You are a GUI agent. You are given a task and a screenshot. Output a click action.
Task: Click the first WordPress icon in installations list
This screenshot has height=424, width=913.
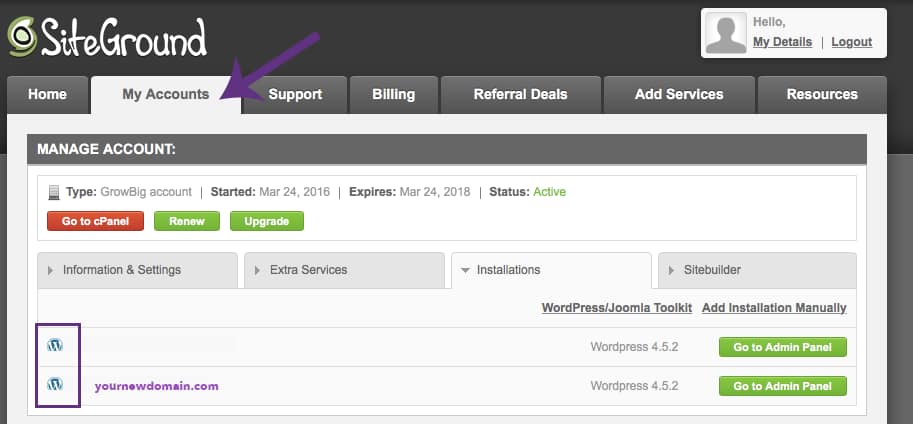pyautogui.click(x=55, y=345)
